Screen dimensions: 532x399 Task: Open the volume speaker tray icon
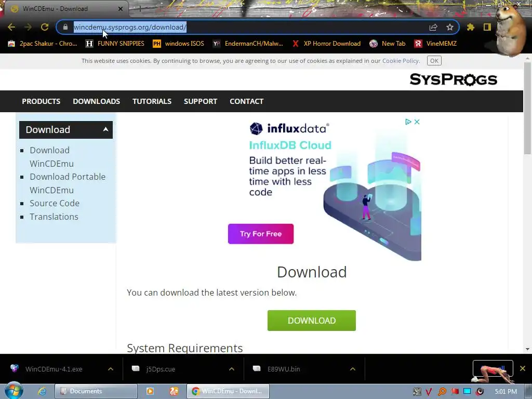click(x=480, y=392)
